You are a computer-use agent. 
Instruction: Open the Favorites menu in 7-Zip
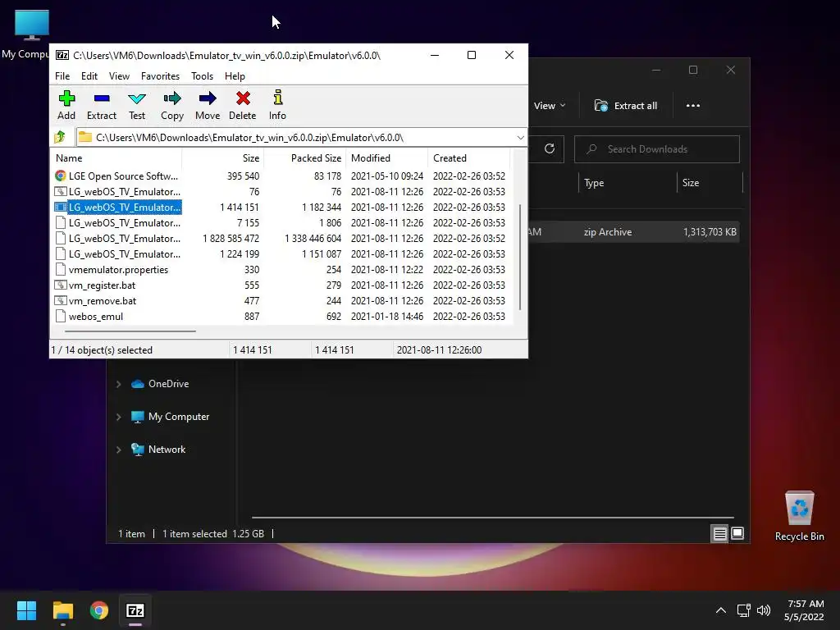160,76
